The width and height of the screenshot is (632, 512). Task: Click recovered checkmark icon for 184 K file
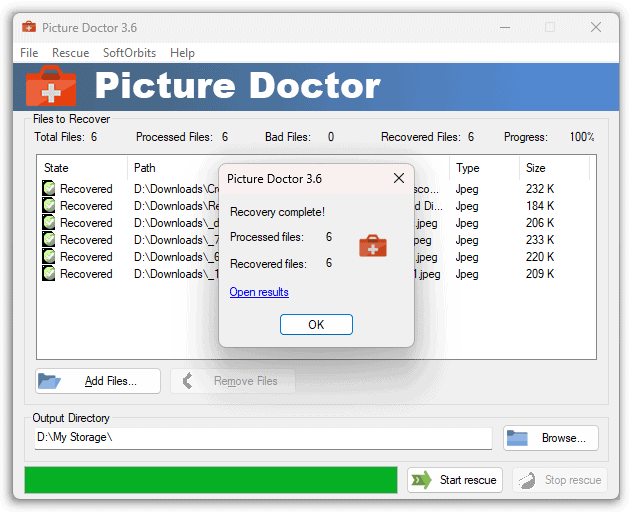49,205
